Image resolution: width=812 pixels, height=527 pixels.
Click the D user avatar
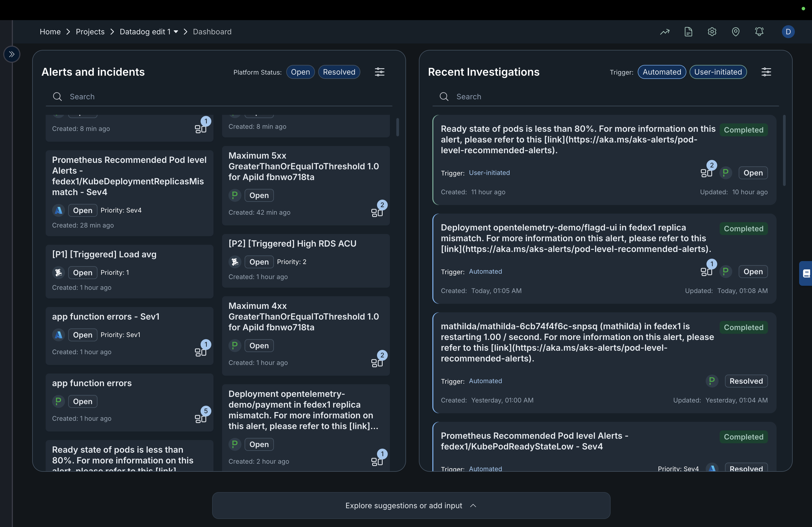(x=788, y=31)
